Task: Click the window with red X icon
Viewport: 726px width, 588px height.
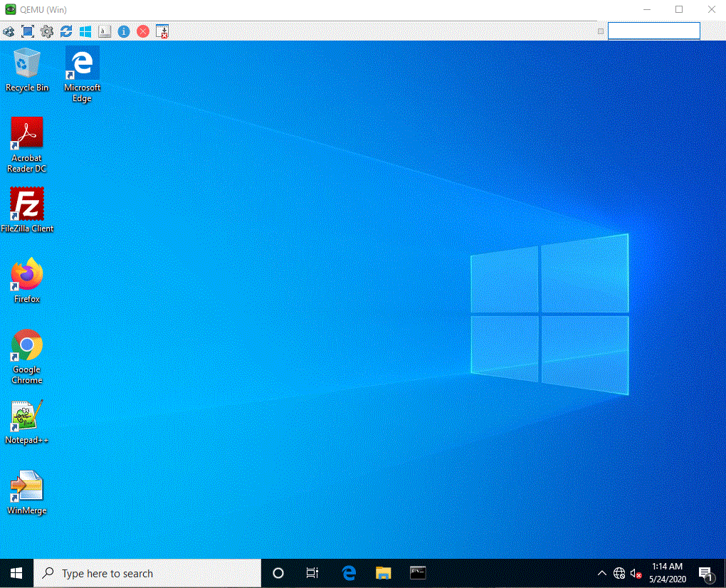Action: coord(162,31)
